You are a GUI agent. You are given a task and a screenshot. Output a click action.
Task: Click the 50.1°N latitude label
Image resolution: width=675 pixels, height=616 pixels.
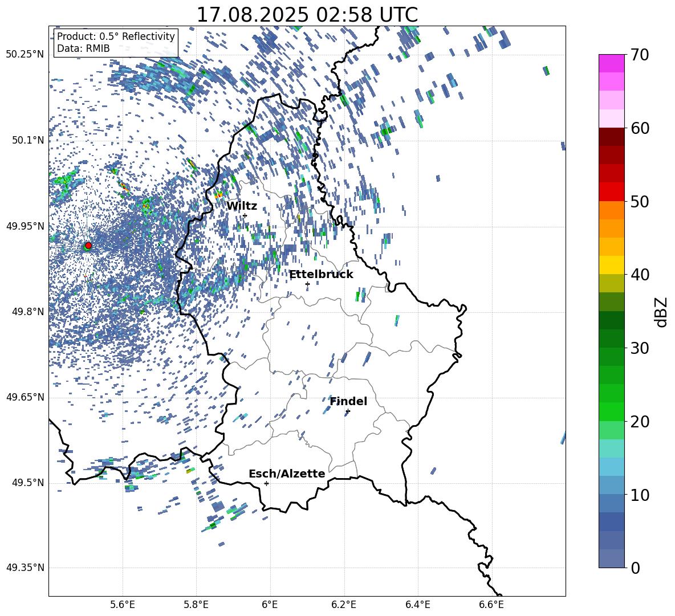tap(27, 140)
